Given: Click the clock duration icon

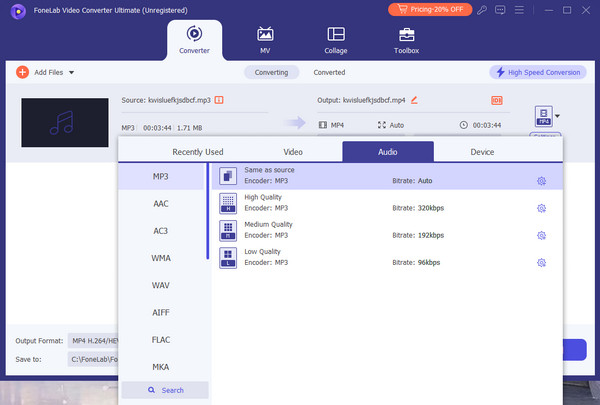Looking at the screenshot, I should pyautogui.click(x=463, y=125).
